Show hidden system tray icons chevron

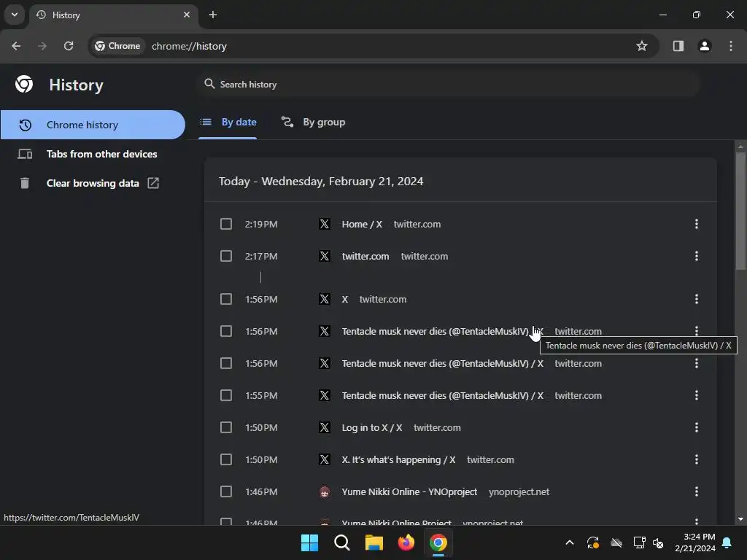click(569, 542)
